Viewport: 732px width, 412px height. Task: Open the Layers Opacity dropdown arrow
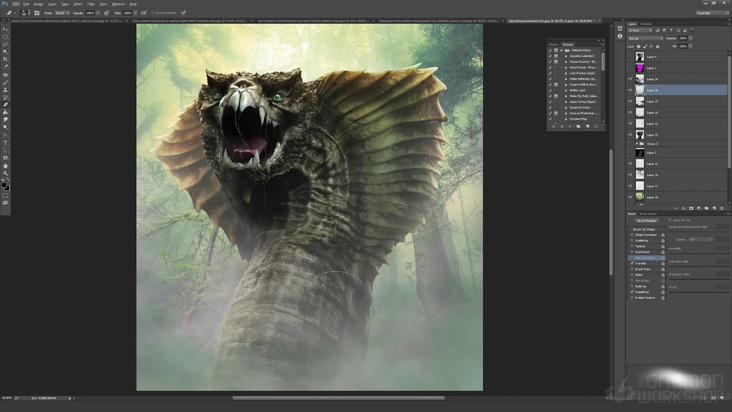[x=691, y=38]
